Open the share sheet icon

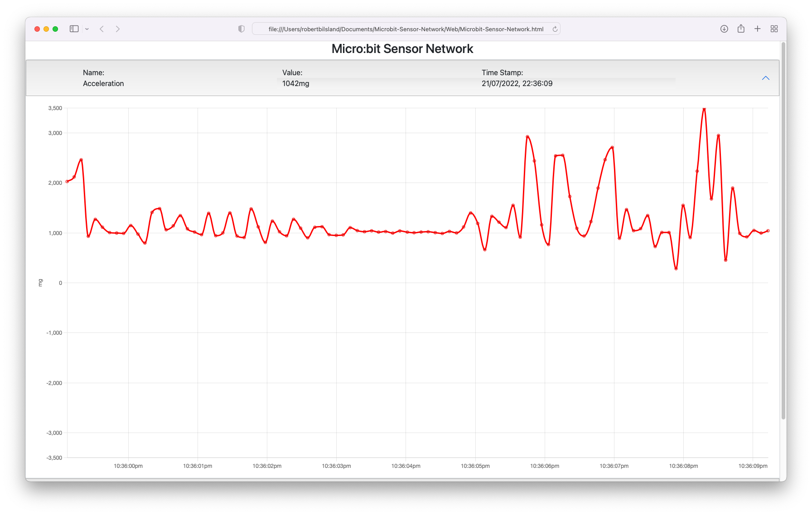coord(741,29)
